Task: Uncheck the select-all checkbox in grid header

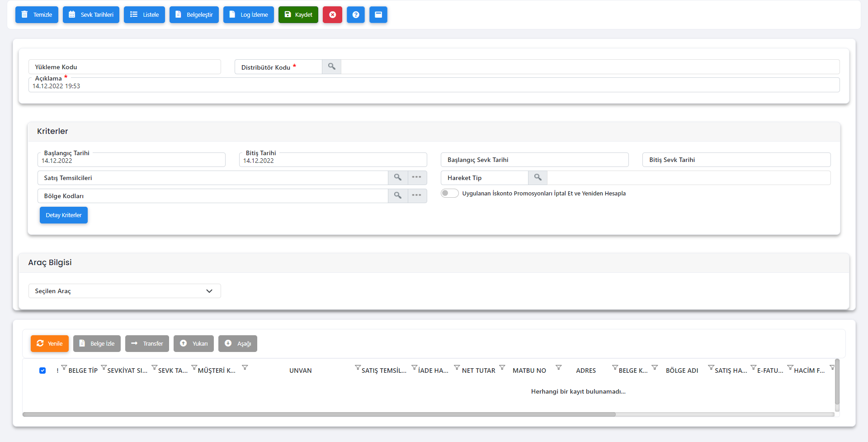Action: (42, 371)
